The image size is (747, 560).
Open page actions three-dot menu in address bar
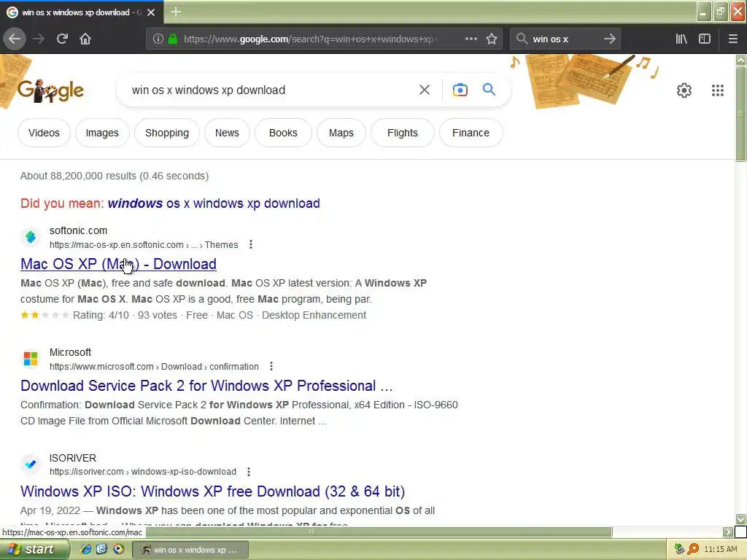[471, 39]
